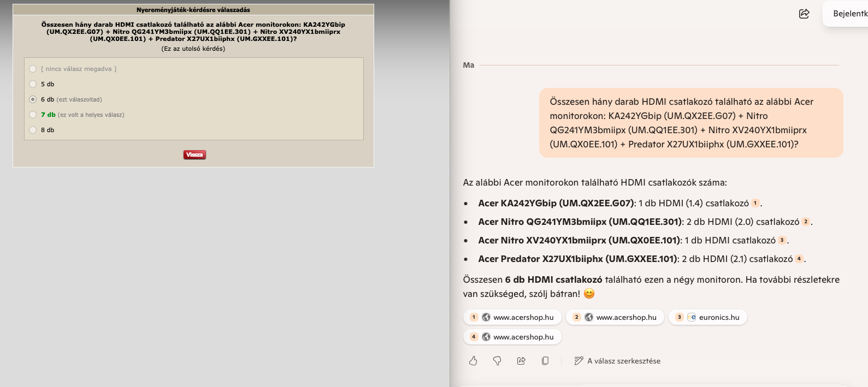Click the "(ezt válaszoltad)" note
The height and width of the screenshot is (387, 868).
coord(79,99)
